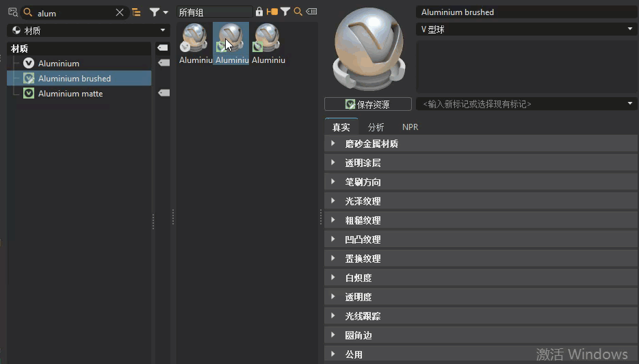Click the tag icon in the 材质 header row
Viewport: 639px width, 364px height.
point(163,48)
